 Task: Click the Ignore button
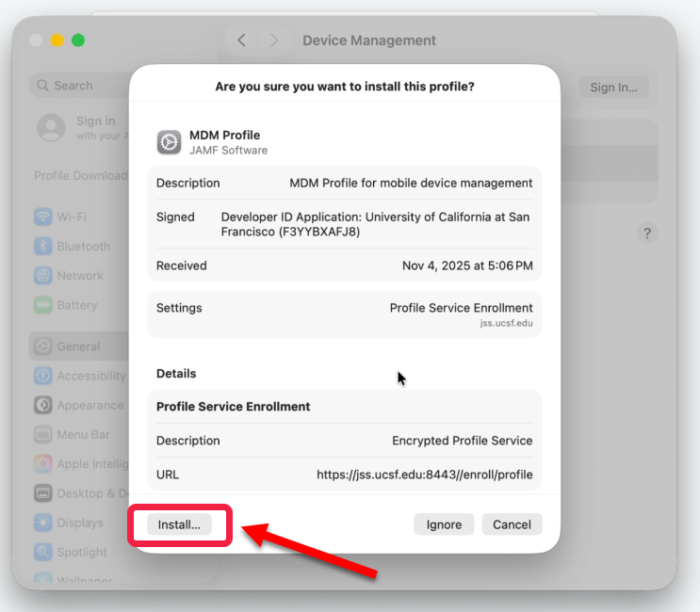click(x=444, y=524)
